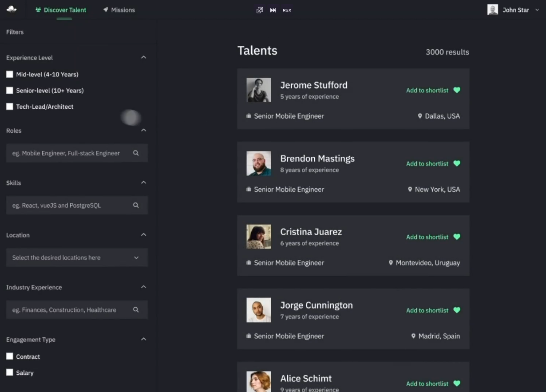Viewport: 546px width, 392px height.
Task: Click heart icon on Jerome Stufford's card
Action: (457, 90)
